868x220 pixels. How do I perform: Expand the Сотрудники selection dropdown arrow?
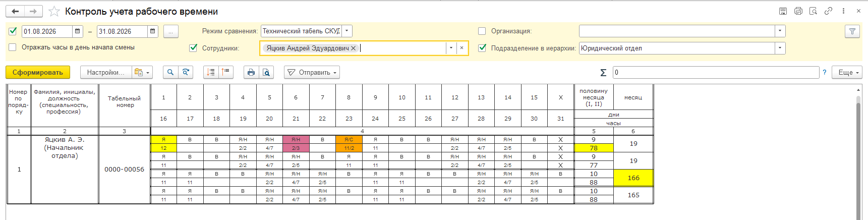[x=451, y=48]
